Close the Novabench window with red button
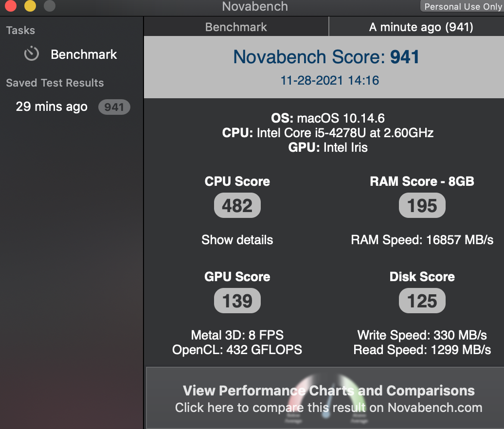 [x=10, y=6]
